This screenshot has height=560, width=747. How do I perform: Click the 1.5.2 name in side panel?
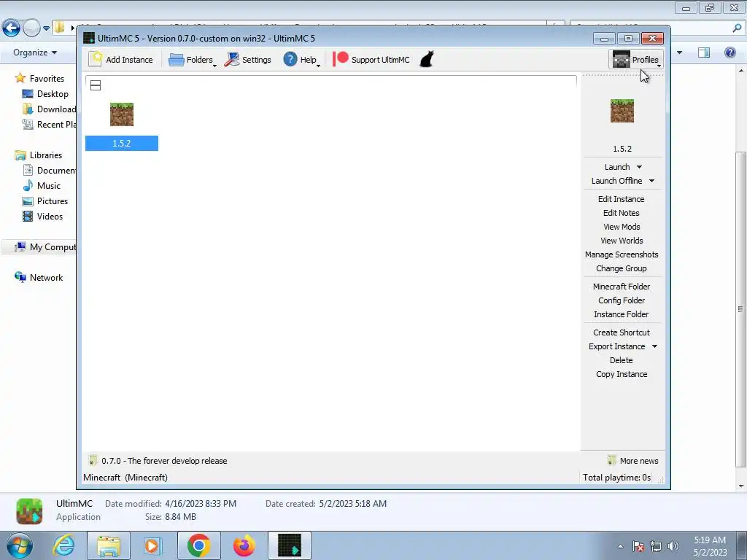622,149
